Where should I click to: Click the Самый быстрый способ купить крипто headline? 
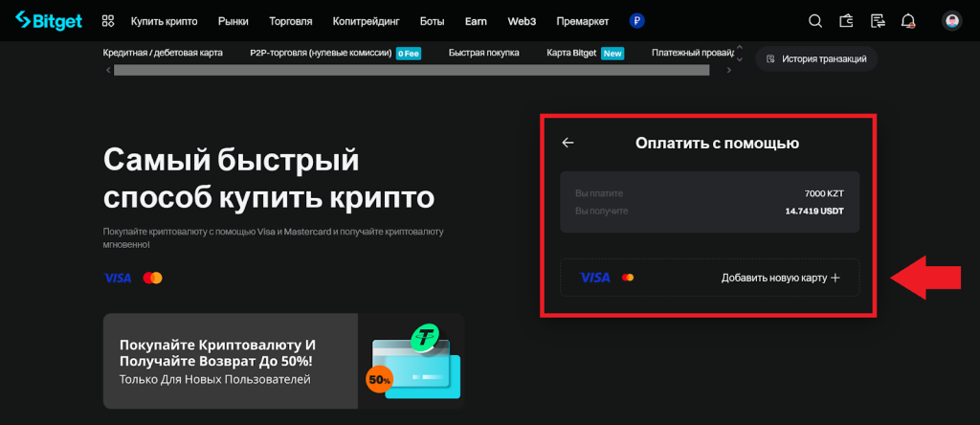click(269, 179)
